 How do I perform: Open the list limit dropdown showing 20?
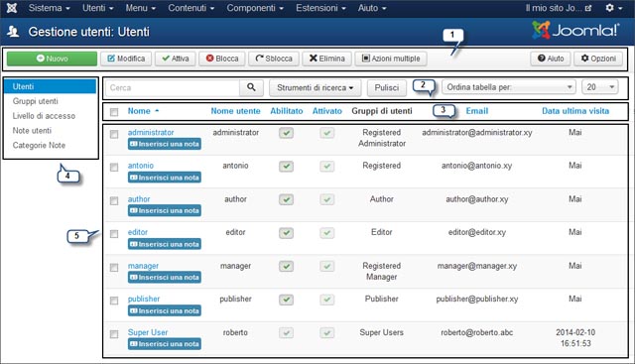(599, 87)
